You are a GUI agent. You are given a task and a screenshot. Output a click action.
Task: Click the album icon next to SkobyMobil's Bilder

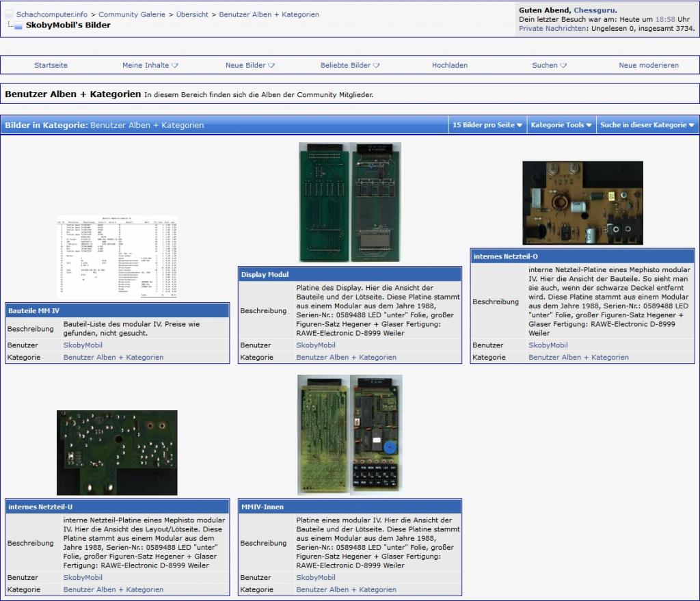click(18, 26)
